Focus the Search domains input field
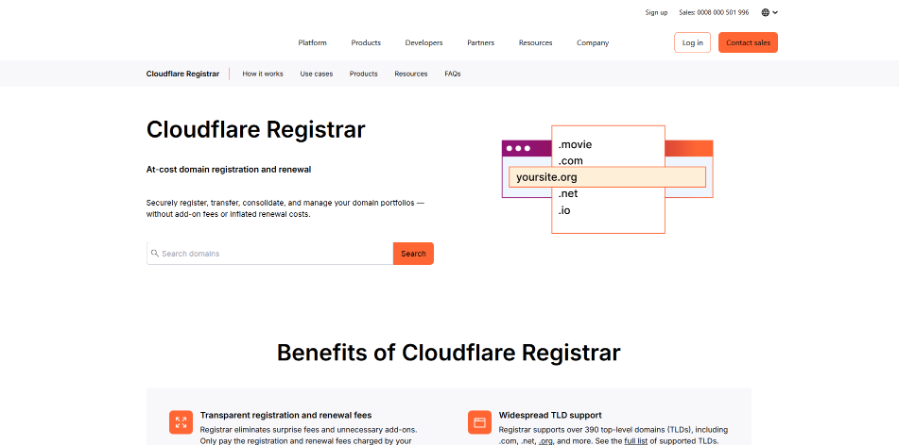This screenshot has width=900, height=445. [x=270, y=253]
